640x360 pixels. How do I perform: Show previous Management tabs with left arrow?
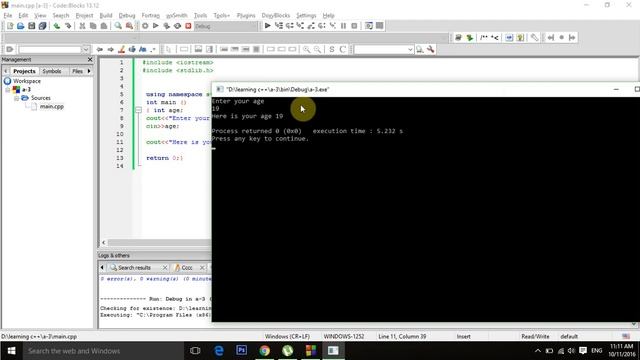click(6, 71)
